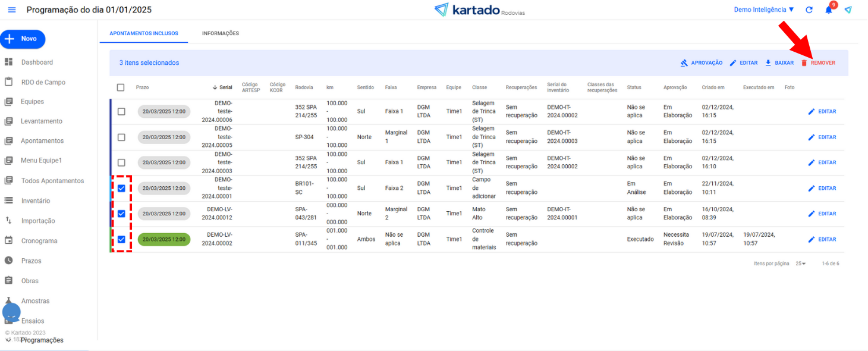This screenshot has width=868, height=351.
Task: Open the items per page dropdown
Action: [801, 264]
